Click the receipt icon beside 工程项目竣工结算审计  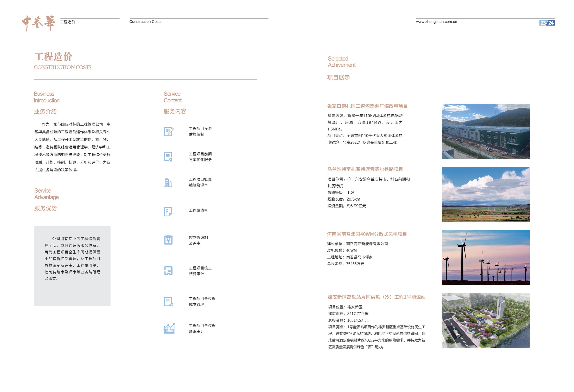168,271
